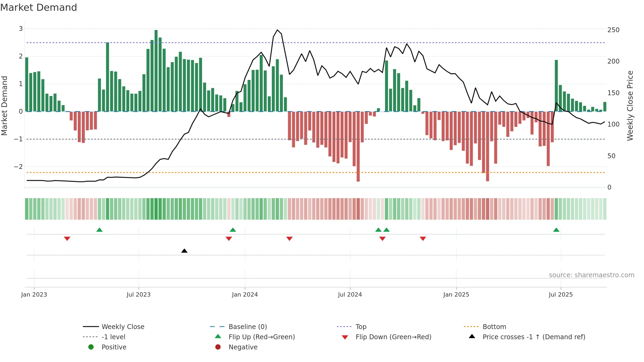Click the Jan 2024 x-axis label

point(245,294)
